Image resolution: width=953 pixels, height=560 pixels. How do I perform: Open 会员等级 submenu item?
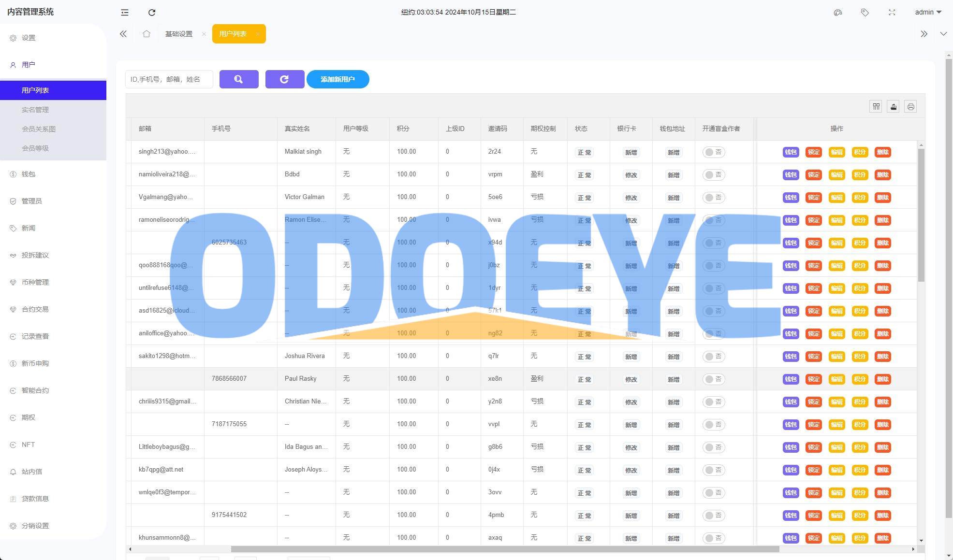pos(53,148)
